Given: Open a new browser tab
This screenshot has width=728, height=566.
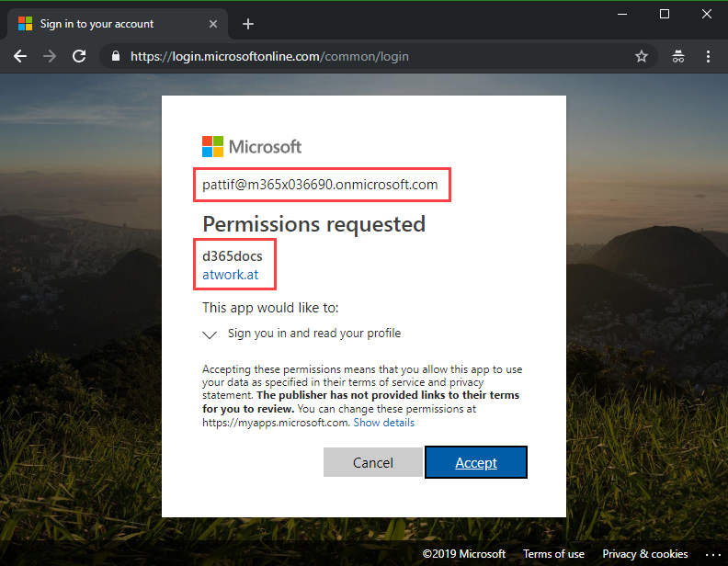Looking at the screenshot, I should [248, 24].
